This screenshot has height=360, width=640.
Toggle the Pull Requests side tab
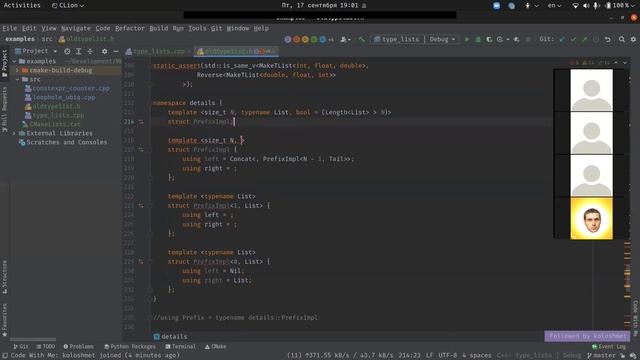pos(4,109)
